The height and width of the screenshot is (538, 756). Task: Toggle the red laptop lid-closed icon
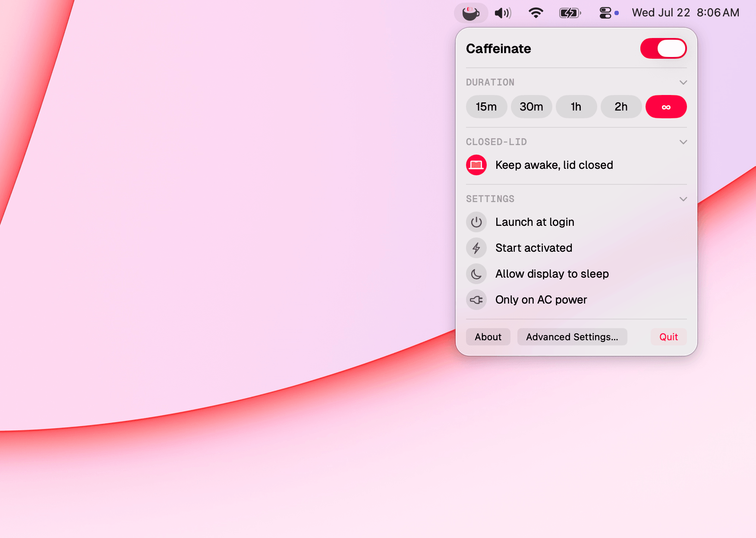476,165
